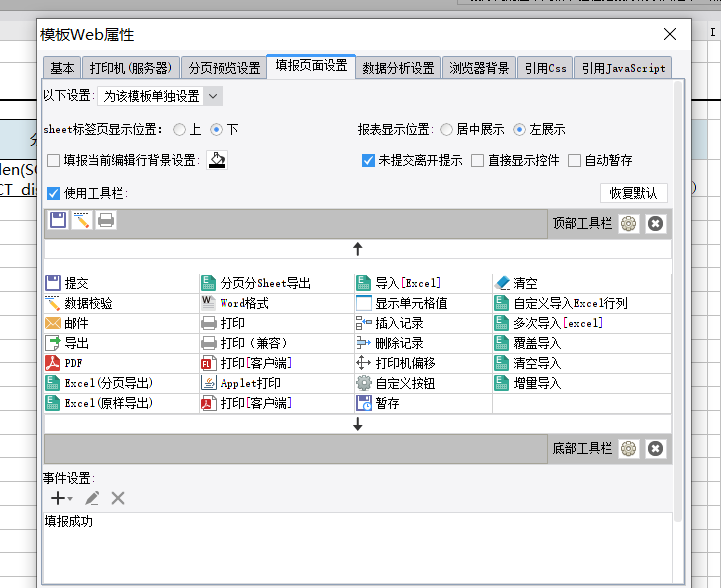Select sheet tab position 上 radio
This screenshot has width=721, height=588.
(179, 130)
